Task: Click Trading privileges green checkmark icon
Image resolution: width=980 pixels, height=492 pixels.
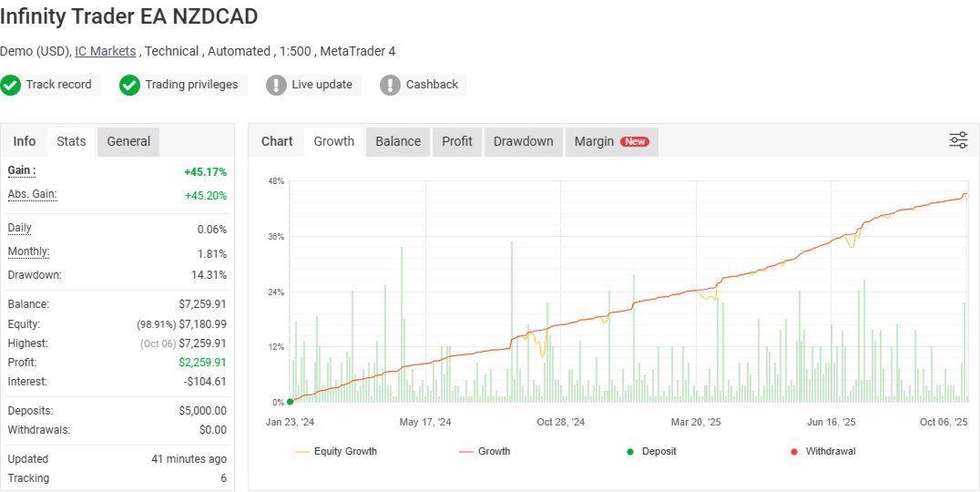Action: 129,85
